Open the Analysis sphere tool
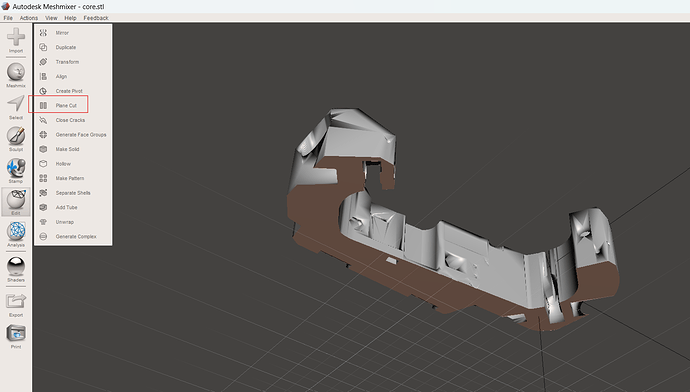The image size is (690, 392). (16, 231)
